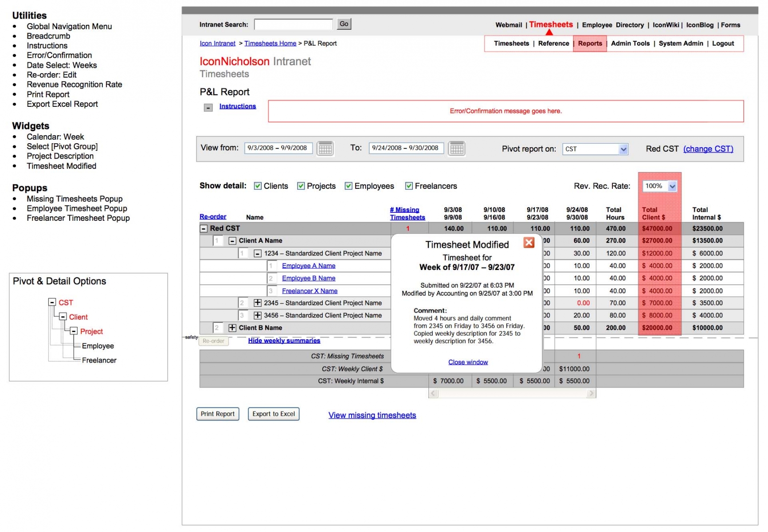
Task: Follow the Icon Intranet breadcrumb link
Action: (218, 43)
